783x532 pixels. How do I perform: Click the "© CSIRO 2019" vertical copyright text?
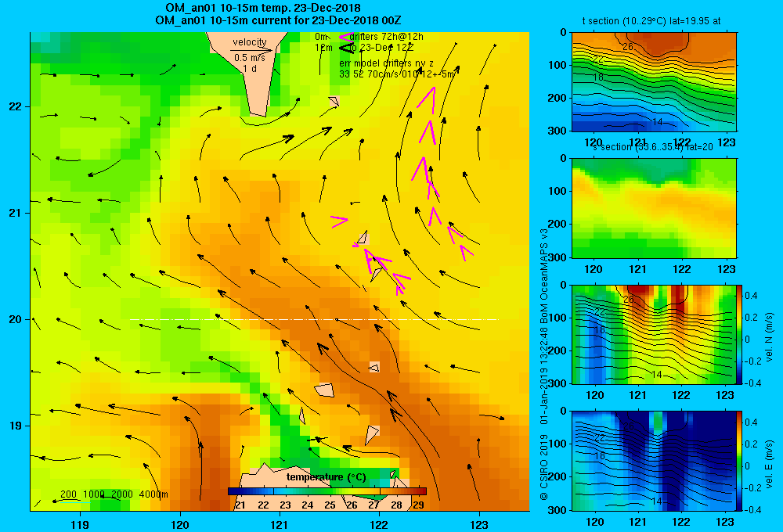coord(544,465)
